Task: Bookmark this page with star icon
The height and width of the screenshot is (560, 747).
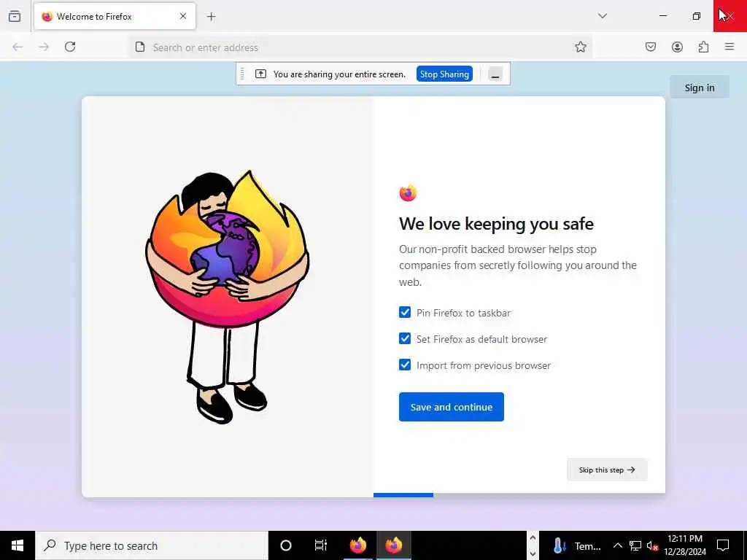Action: coord(580,47)
